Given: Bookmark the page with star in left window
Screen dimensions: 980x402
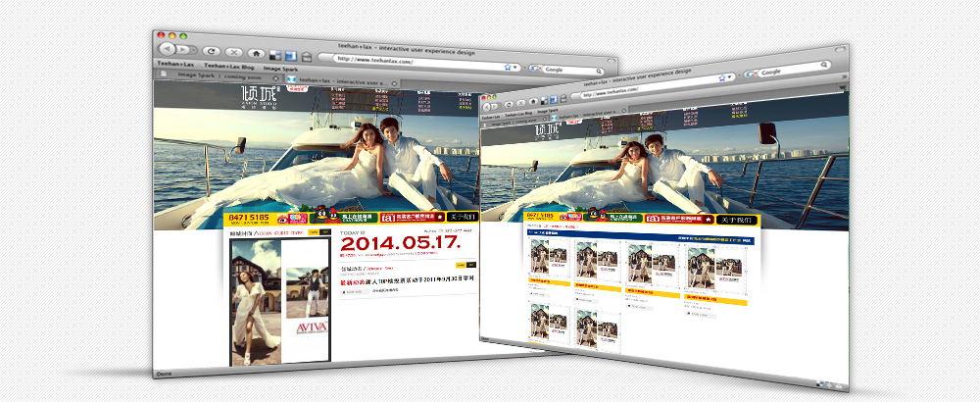Looking at the screenshot, I should [508, 67].
